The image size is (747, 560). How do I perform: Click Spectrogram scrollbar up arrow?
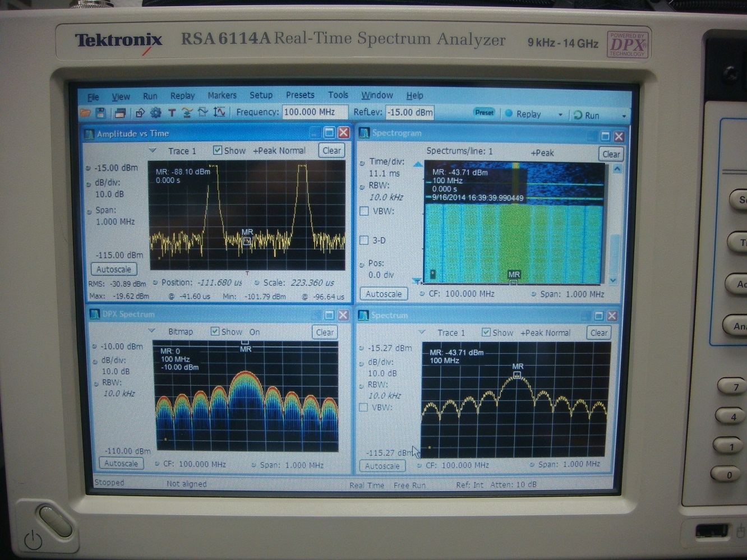pos(617,169)
